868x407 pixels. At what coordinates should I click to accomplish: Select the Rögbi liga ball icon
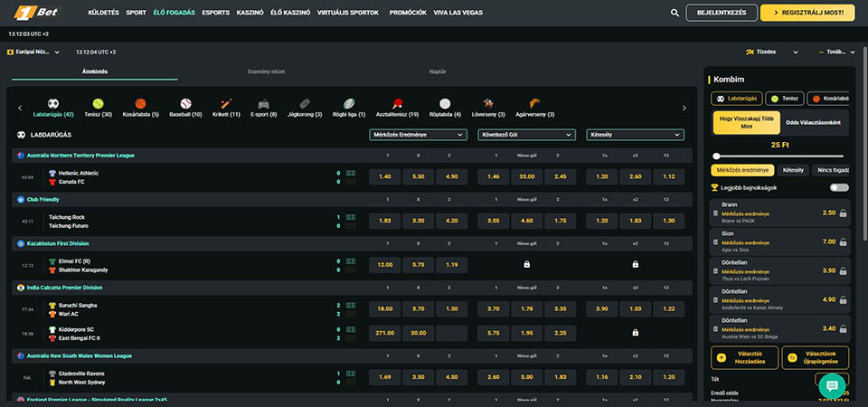(349, 103)
